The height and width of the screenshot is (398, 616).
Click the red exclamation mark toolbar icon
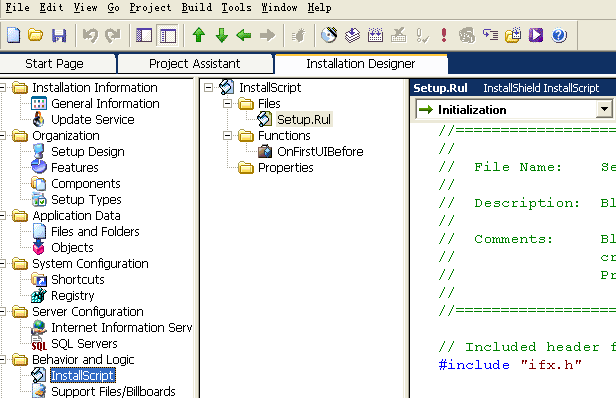[444, 35]
